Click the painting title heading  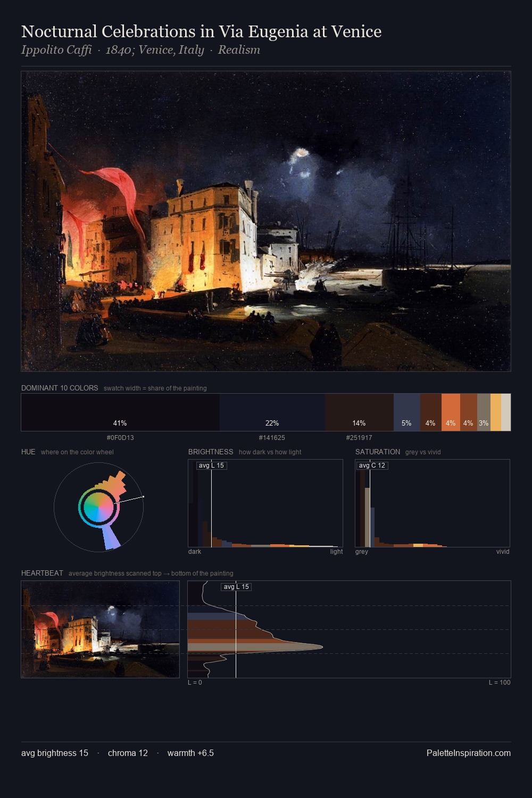(201, 31)
